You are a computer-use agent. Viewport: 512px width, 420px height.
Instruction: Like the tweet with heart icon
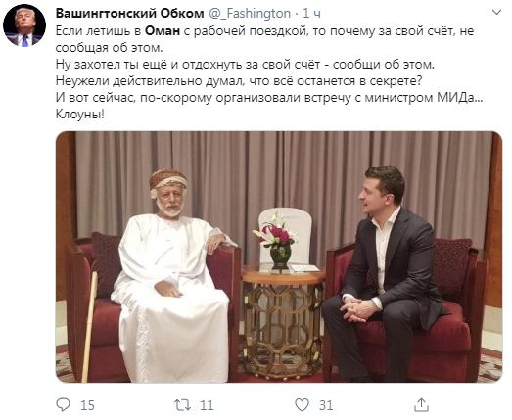tap(302, 405)
